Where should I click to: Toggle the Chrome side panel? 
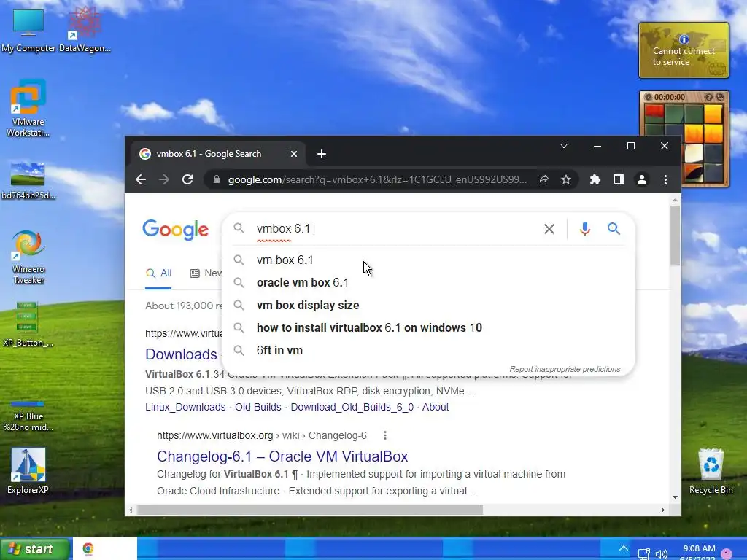tap(619, 179)
